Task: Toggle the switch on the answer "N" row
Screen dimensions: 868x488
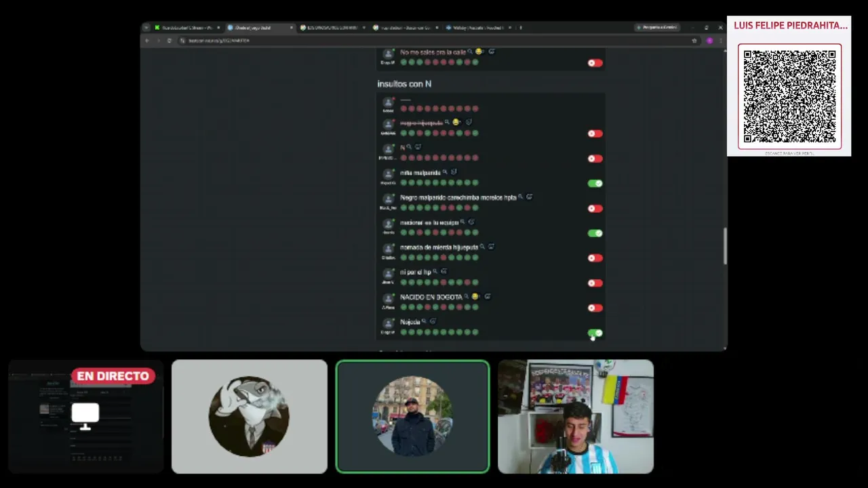Action: (x=595, y=159)
